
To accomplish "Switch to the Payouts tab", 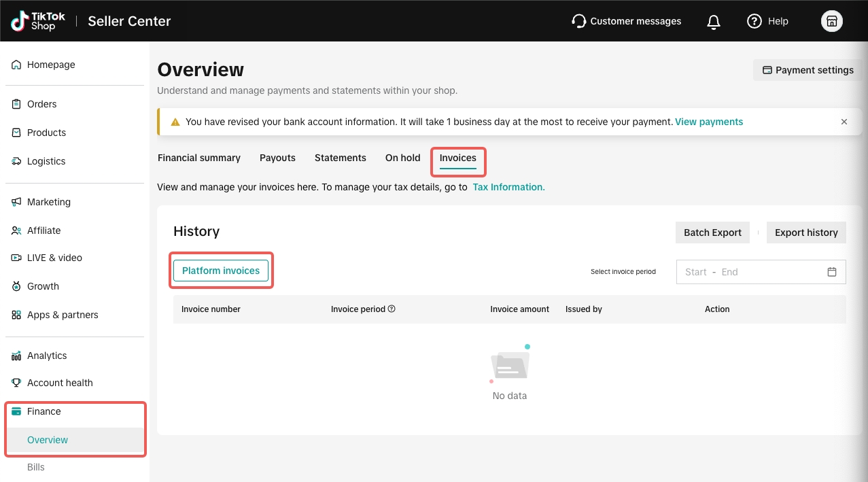I will (277, 158).
